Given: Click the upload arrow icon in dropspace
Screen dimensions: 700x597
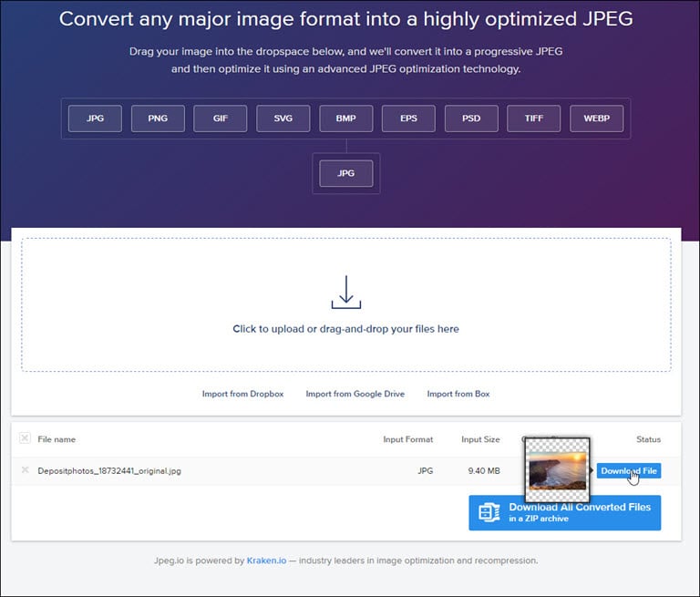Looking at the screenshot, I should pyautogui.click(x=346, y=293).
